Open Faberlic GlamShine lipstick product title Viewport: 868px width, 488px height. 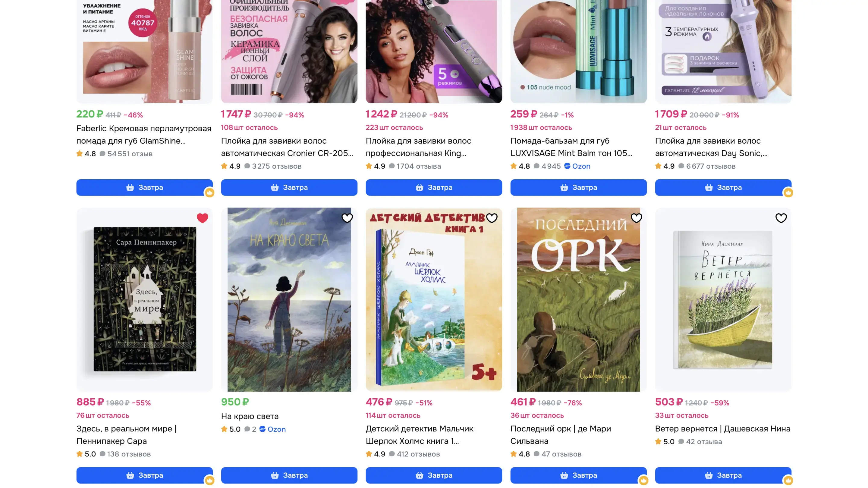coord(144,135)
